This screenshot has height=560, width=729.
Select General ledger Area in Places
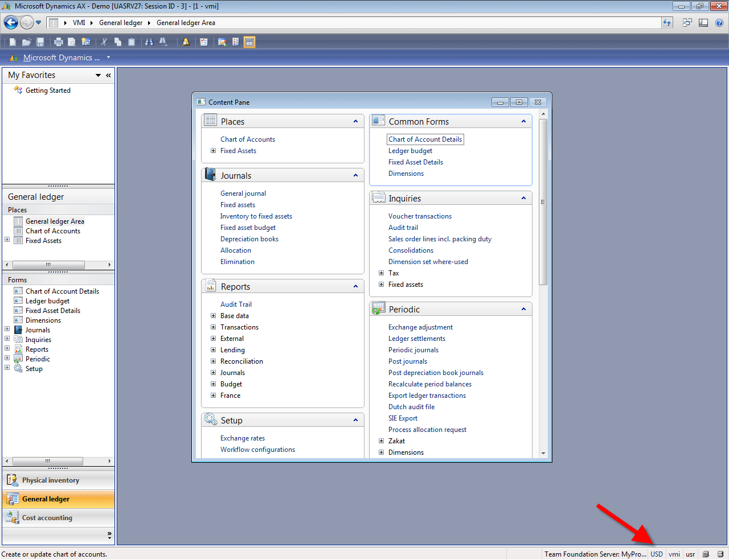tap(55, 221)
